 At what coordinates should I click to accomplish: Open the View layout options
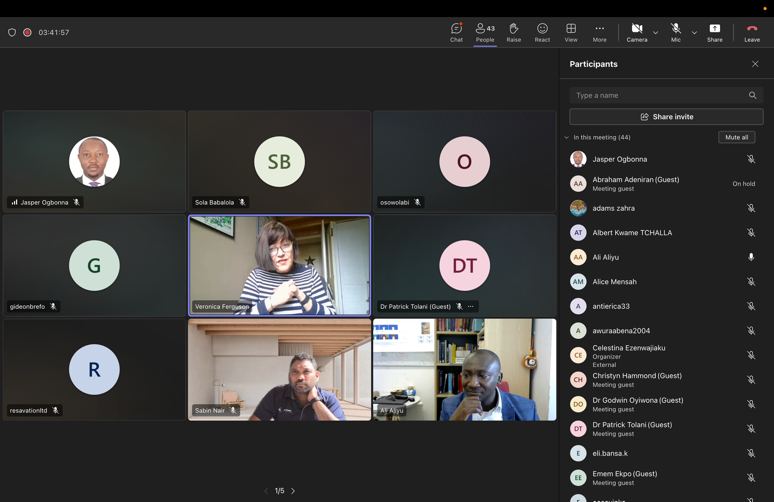click(x=571, y=33)
